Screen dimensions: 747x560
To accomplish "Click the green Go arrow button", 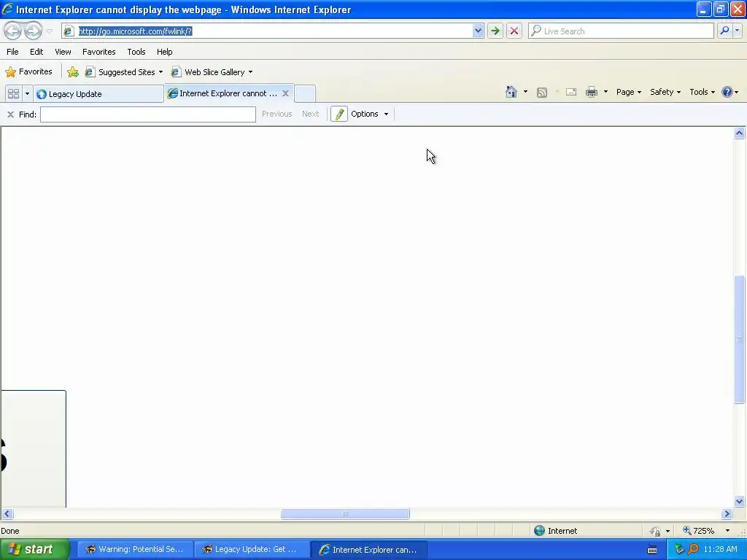I will [495, 31].
